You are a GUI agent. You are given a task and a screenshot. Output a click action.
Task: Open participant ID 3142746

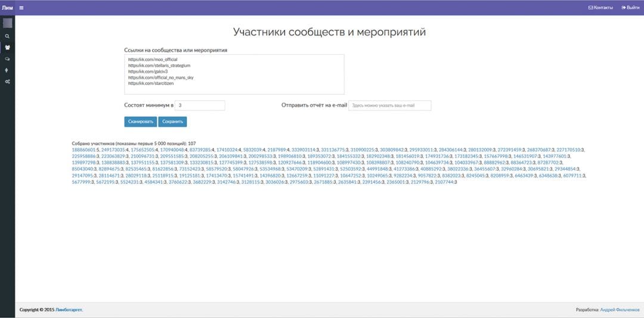point(227,182)
